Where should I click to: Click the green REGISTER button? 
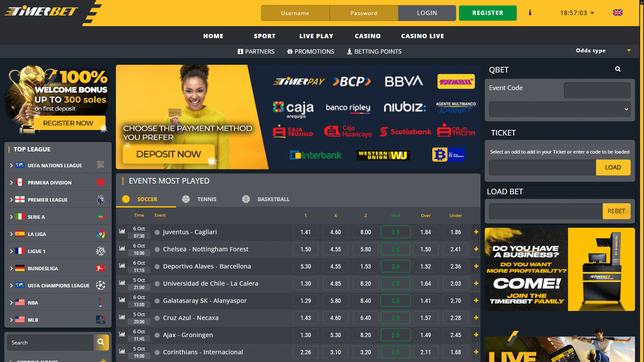(488, 13)
